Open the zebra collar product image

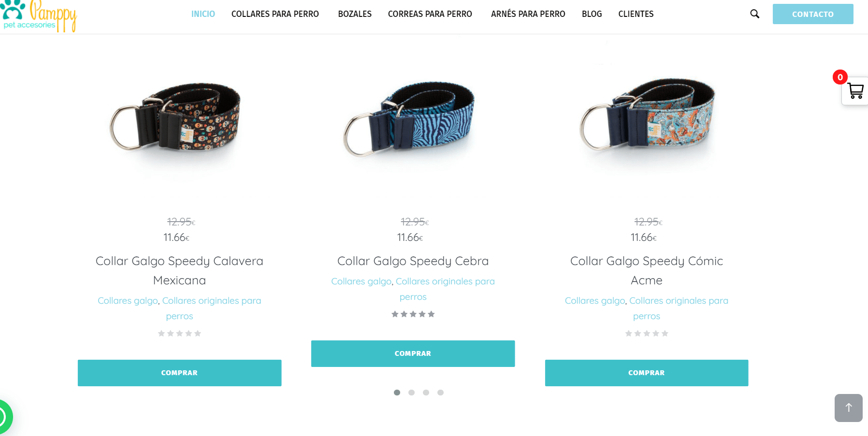coord(409,118)
